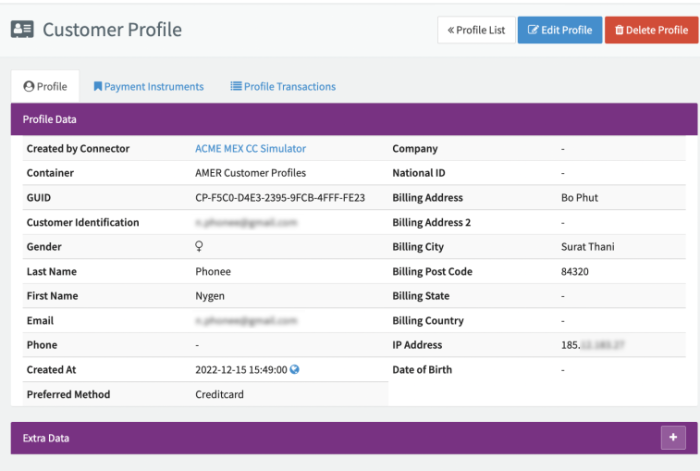Click the GUID value CP-F5C0-D4E3-2395
Screen dimensions: 700x471
(280, 197)
